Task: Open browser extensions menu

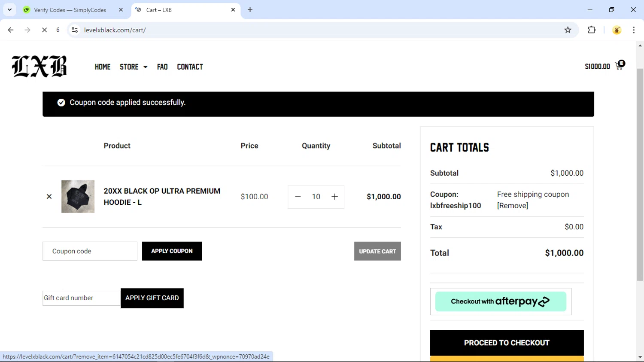Action: [592, 30]
